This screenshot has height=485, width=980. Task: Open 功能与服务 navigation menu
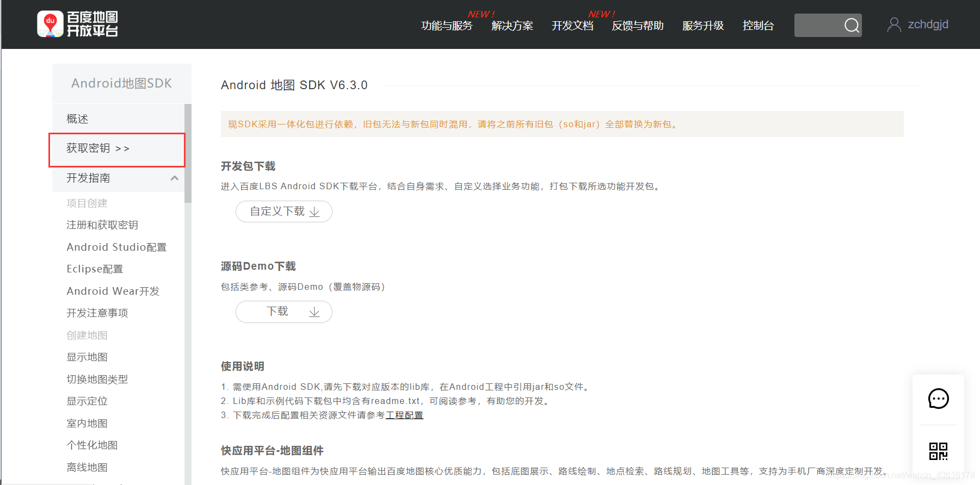[x=447, y=26]
